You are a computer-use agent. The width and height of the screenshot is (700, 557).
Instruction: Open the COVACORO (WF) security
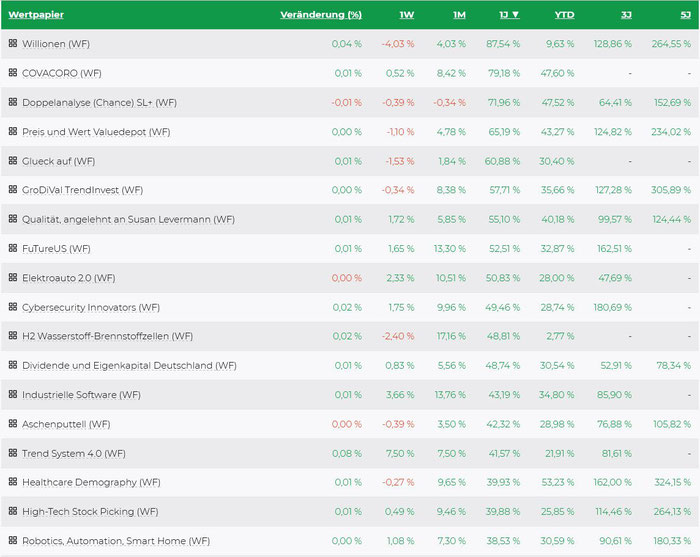click(x=62, y=73)
